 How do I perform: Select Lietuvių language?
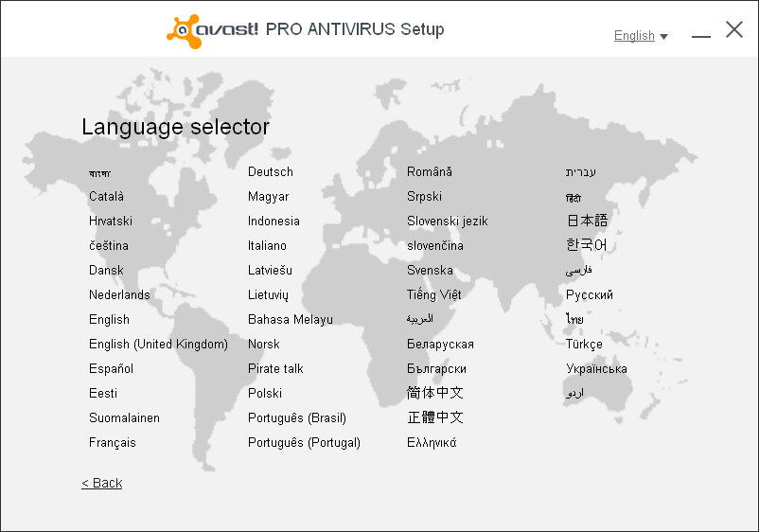(268, 294)
